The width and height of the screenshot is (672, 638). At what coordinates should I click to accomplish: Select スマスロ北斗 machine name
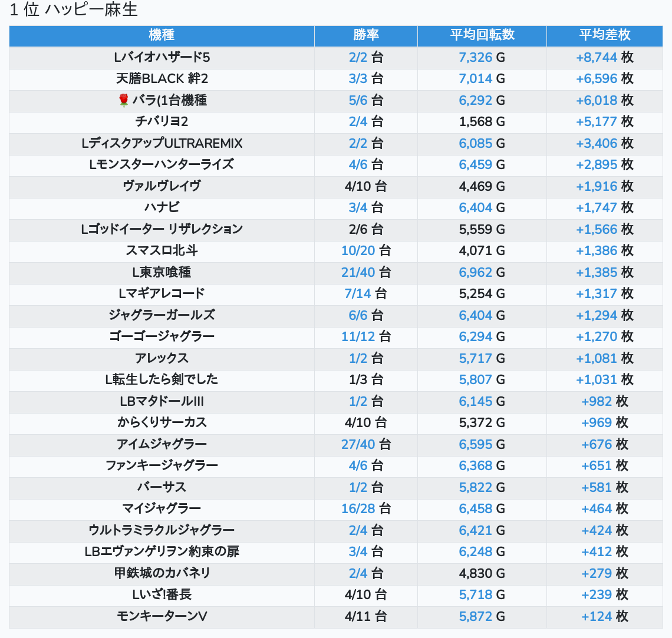[162, 250]
